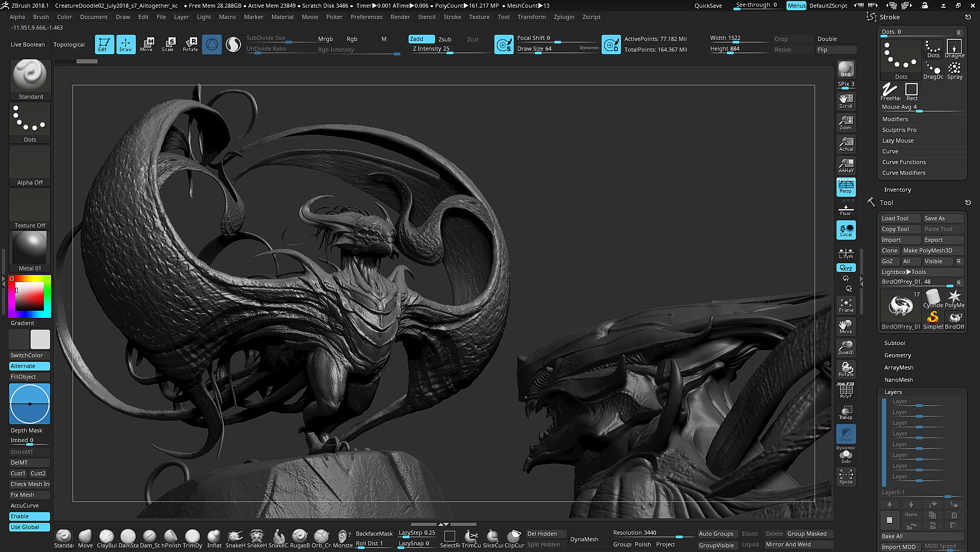Image resolution: width=980 pixels, height=552 pixels.
Task: Select the Rect stroke type
Action: 912,91
